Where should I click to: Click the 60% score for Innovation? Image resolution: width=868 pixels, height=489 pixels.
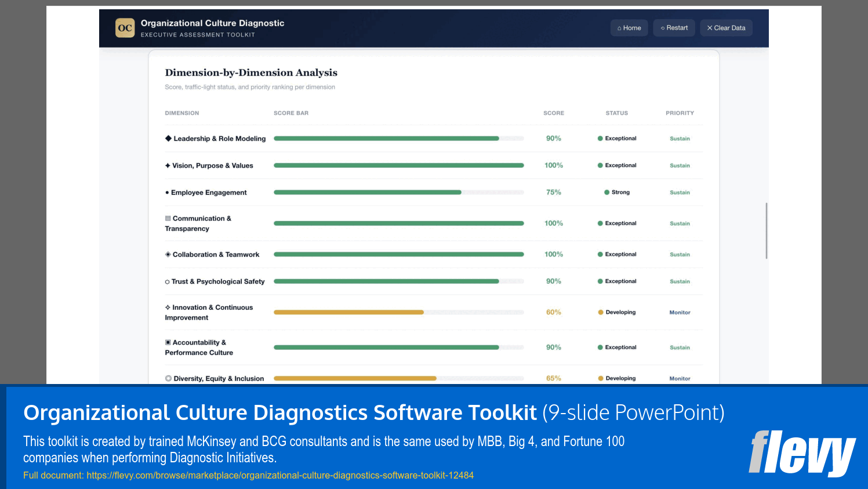pos(554,312)
